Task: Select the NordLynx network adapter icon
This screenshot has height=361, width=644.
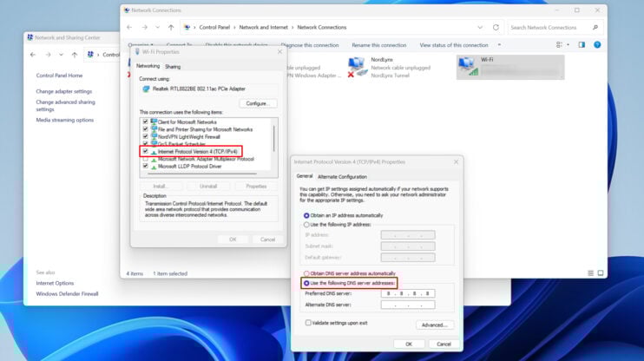Action: point(357,66)
